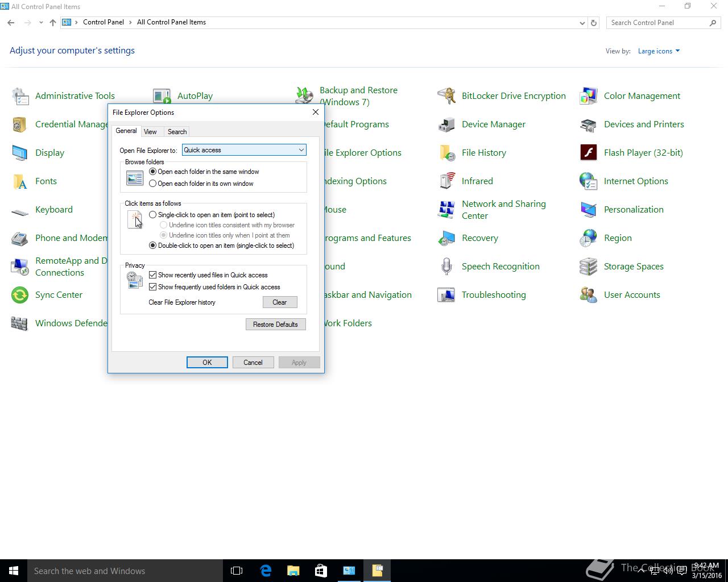Open Administrative Tools icon
Screen dimensions: 728x582
[x=20, y=96]
